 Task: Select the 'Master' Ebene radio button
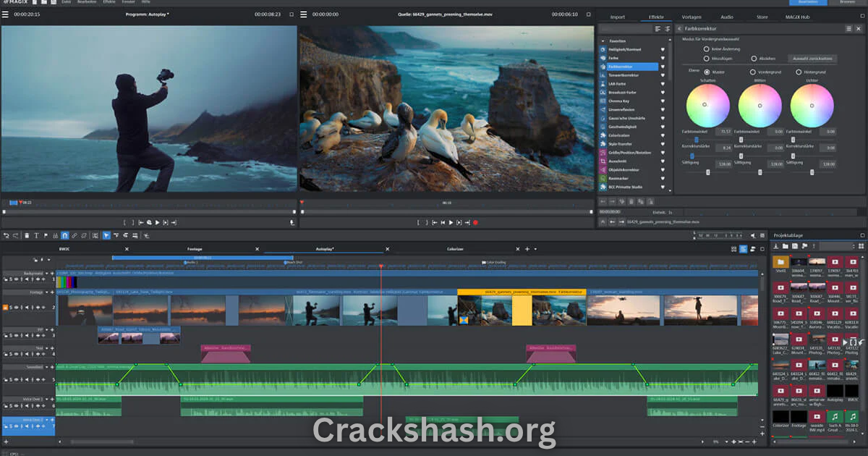click(x=707, y=72)
